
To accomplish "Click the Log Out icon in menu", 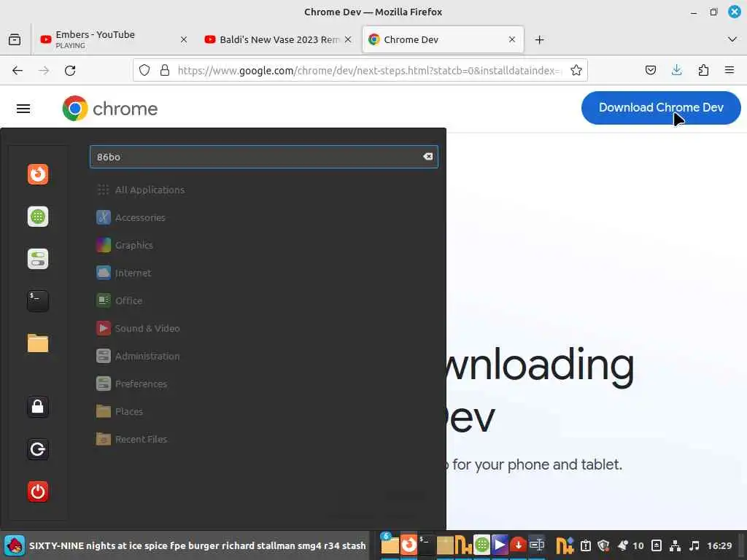I will (x=38, y=449).
